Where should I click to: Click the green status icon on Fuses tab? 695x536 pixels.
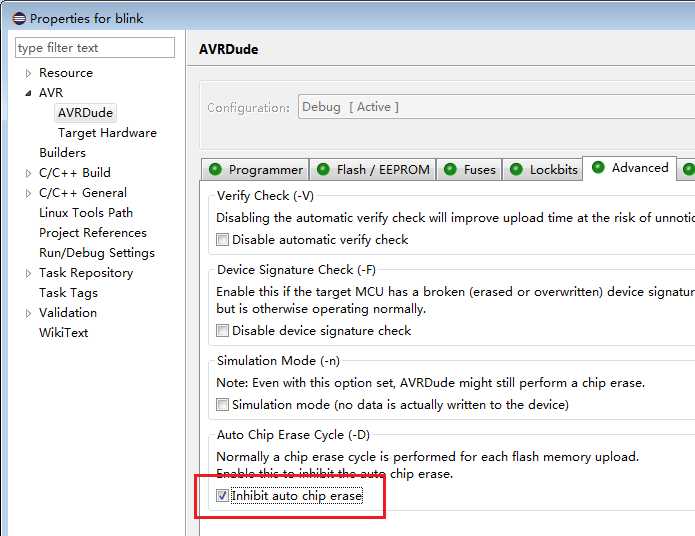tap(450, 169)
